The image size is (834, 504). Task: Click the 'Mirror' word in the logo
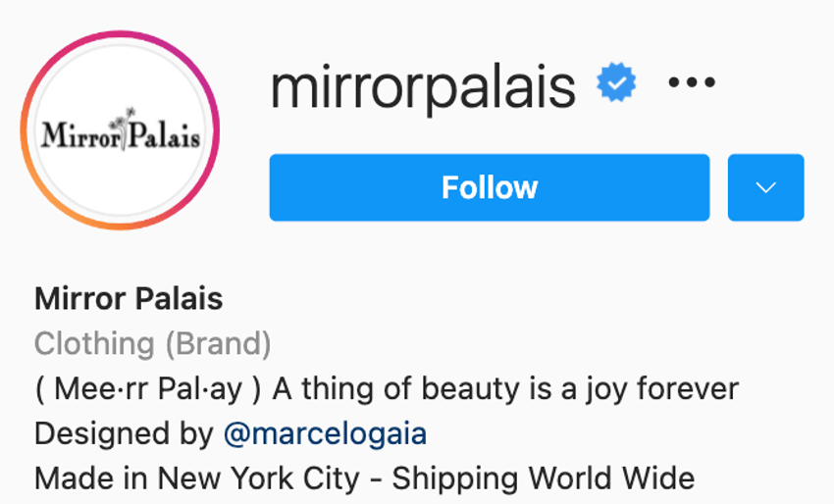(80, 134)
